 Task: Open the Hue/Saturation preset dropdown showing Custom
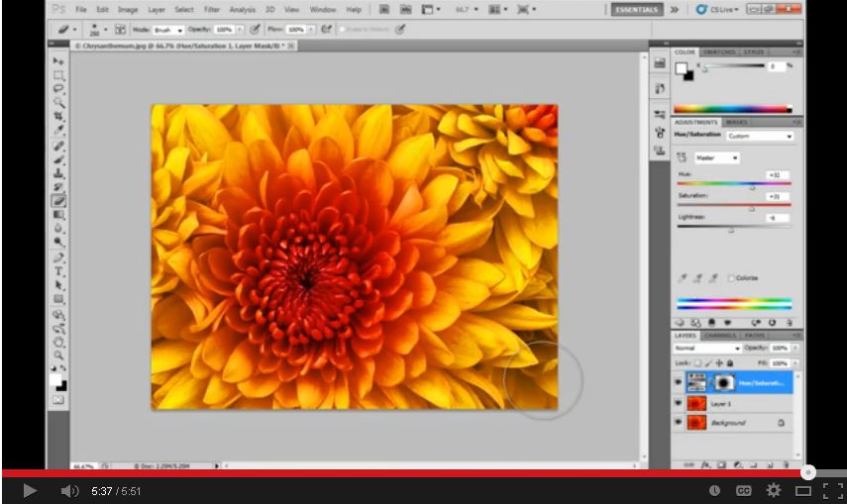point(759,136)
